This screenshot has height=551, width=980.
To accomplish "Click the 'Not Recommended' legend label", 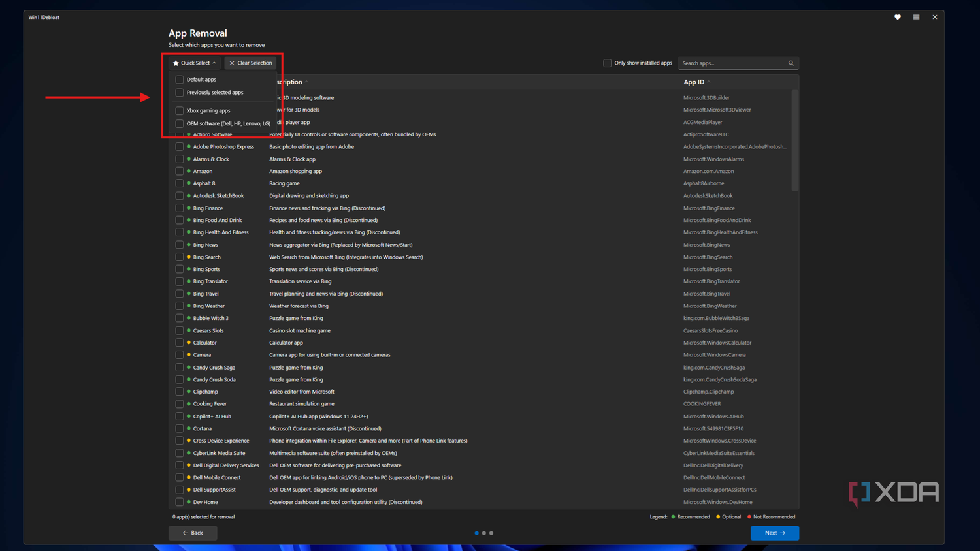I will click(774, 517).
